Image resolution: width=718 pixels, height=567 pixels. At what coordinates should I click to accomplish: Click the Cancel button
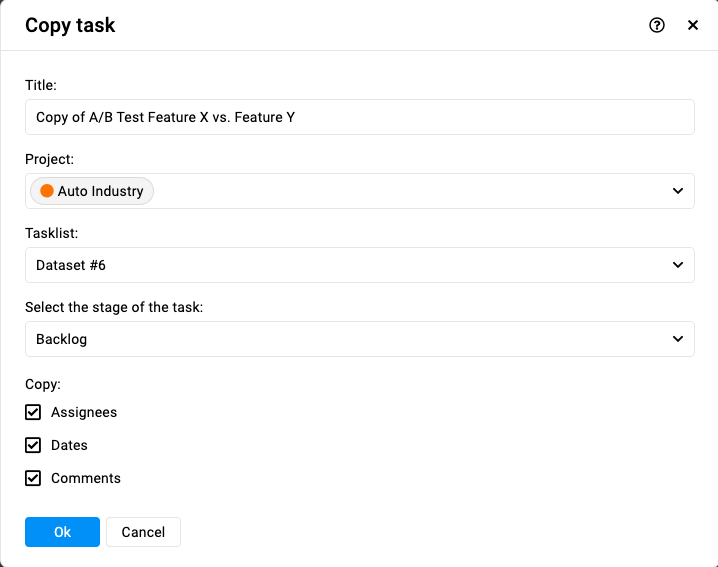[143, 532]
